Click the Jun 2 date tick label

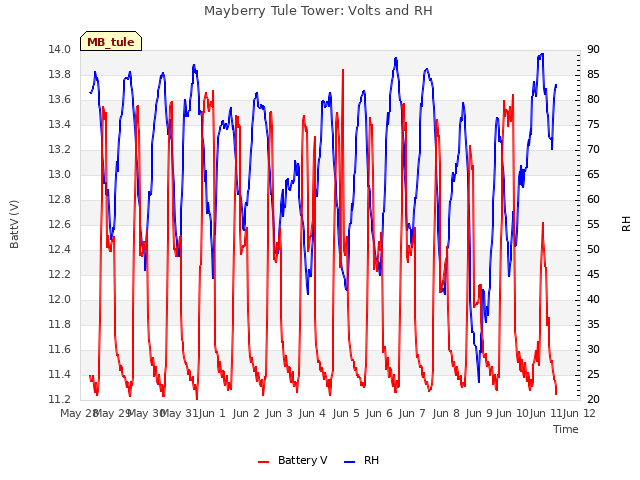246,413
